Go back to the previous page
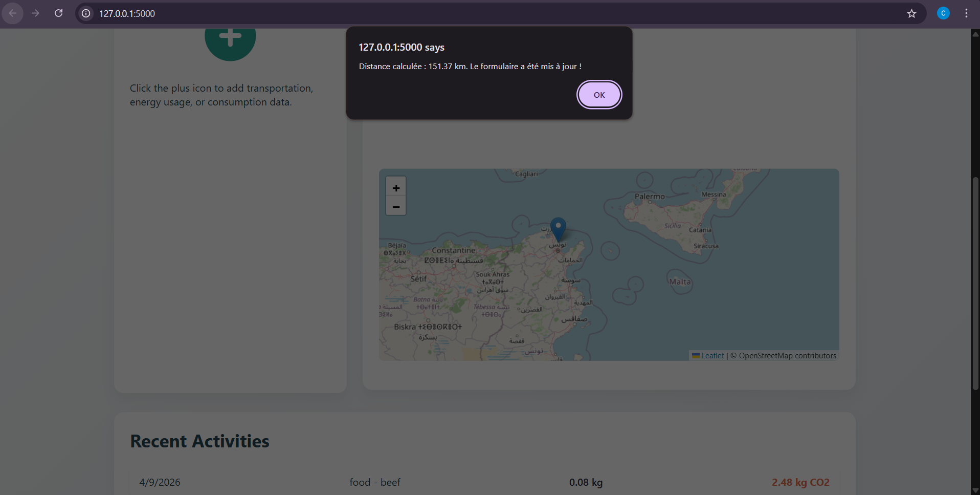 click(x=12, y=13)
